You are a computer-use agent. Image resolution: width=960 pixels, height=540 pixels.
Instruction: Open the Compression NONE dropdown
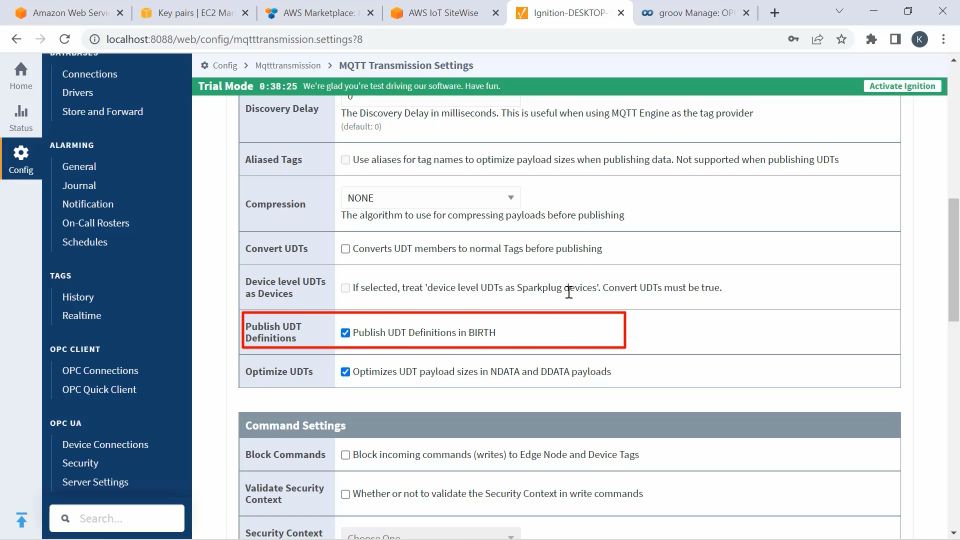(x=430, y=198)
